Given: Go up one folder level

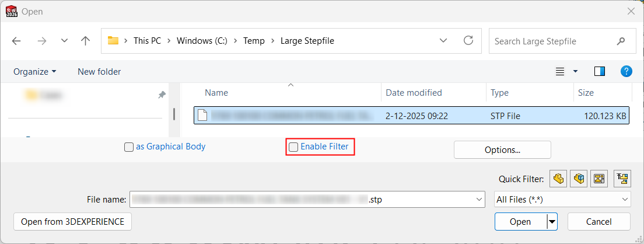Looking at the screenshot, I should (x=86, y=41).
